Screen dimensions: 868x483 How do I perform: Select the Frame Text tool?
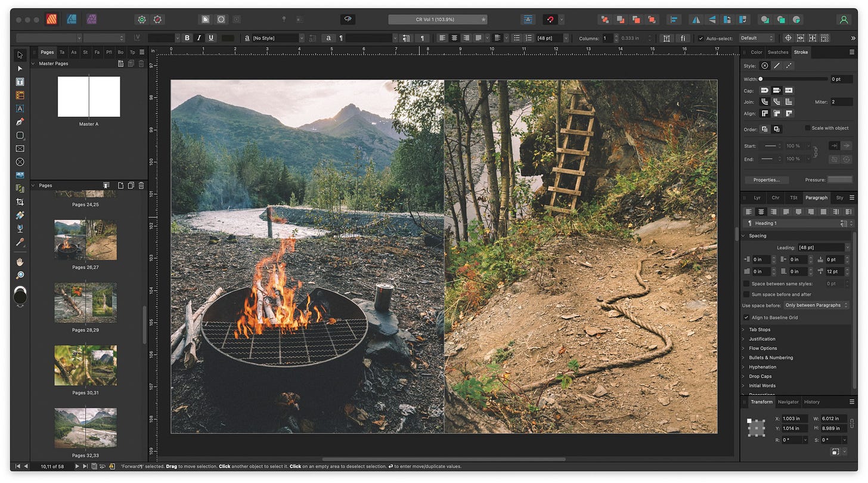click(20, 82)
